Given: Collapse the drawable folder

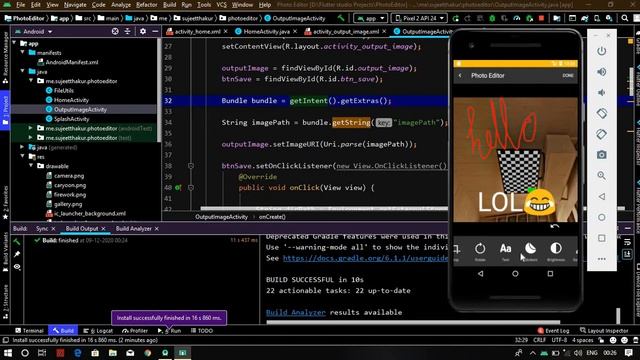Looking at the screenshot, I should coord(31,166).
